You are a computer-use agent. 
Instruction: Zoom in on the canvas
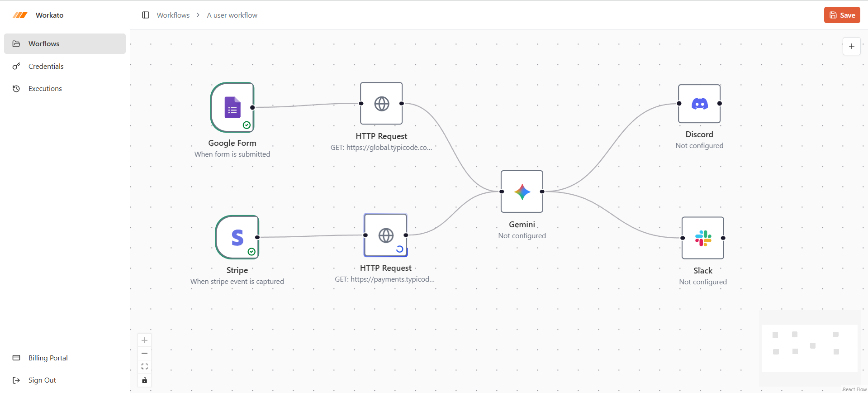(145, 340)
